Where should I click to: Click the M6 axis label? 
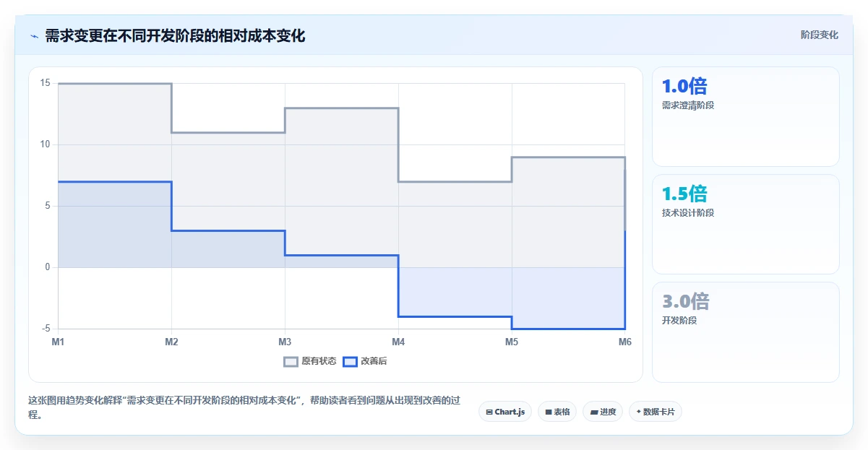tap(625, 342)
